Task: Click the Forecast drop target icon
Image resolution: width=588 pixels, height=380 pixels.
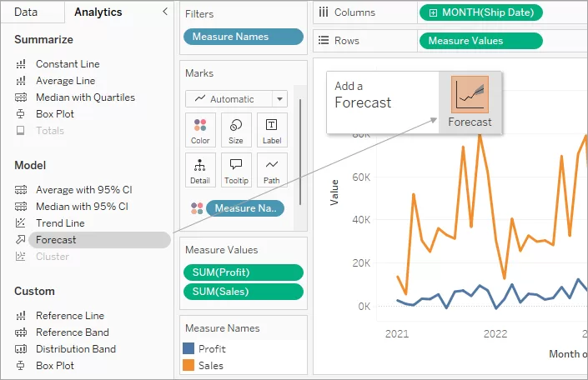Action: (x=470, y=95)
